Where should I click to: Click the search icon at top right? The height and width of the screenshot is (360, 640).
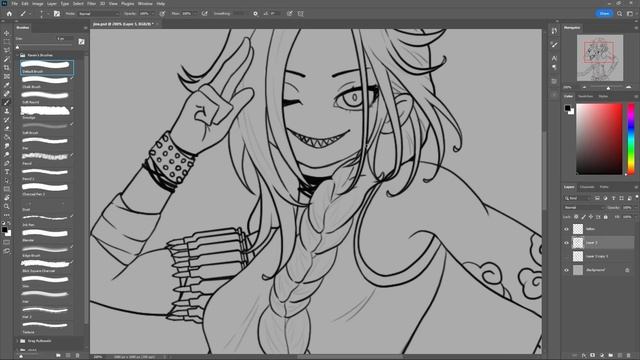[619, 13]
